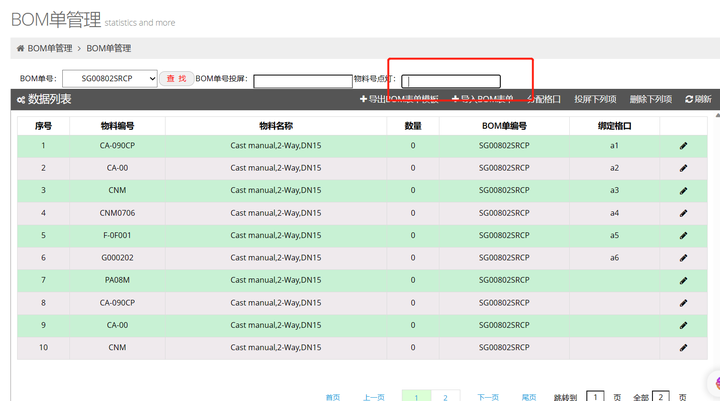720x401 pixels.
Task: Open the BOM单号 dropdown SG00802SRCP
Action: pos(110,79)
